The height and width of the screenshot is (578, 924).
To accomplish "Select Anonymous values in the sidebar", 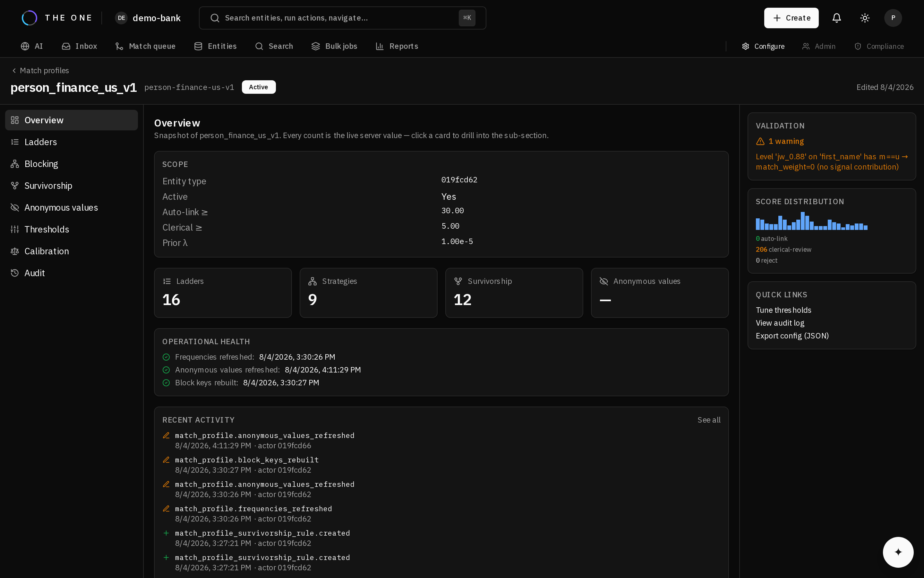I will point(72,207).
